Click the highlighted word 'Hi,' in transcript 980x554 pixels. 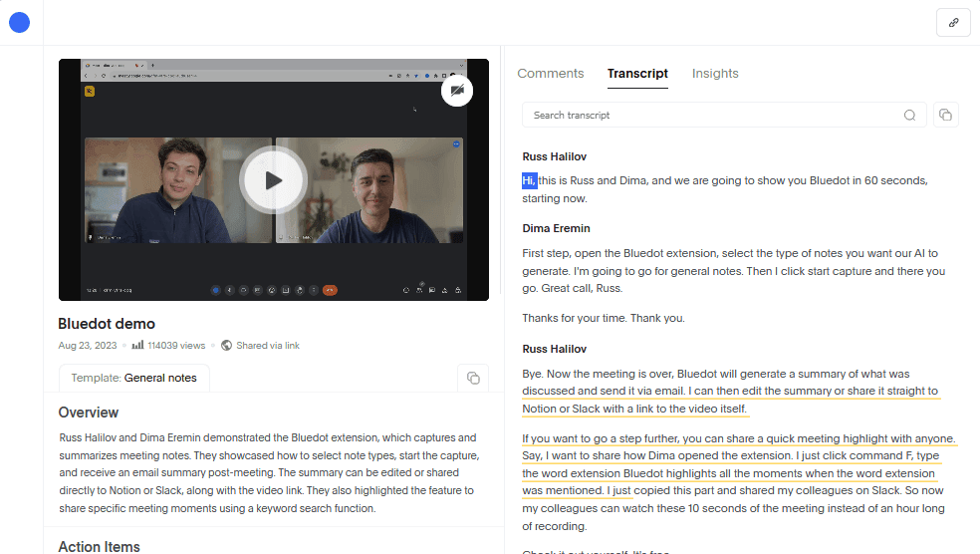[x=530, y=180]
